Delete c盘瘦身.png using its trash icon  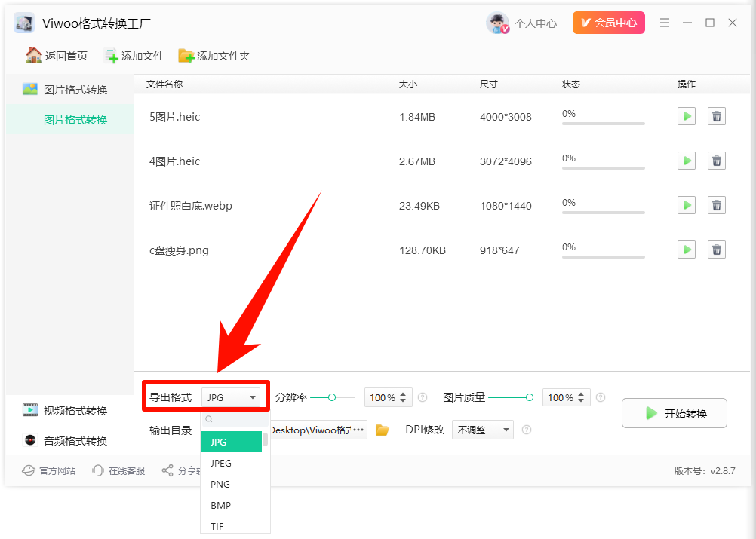(717, 250)
